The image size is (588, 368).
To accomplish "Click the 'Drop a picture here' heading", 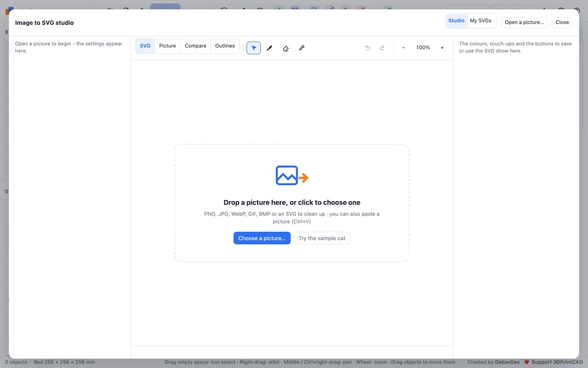I will (292, 202).
